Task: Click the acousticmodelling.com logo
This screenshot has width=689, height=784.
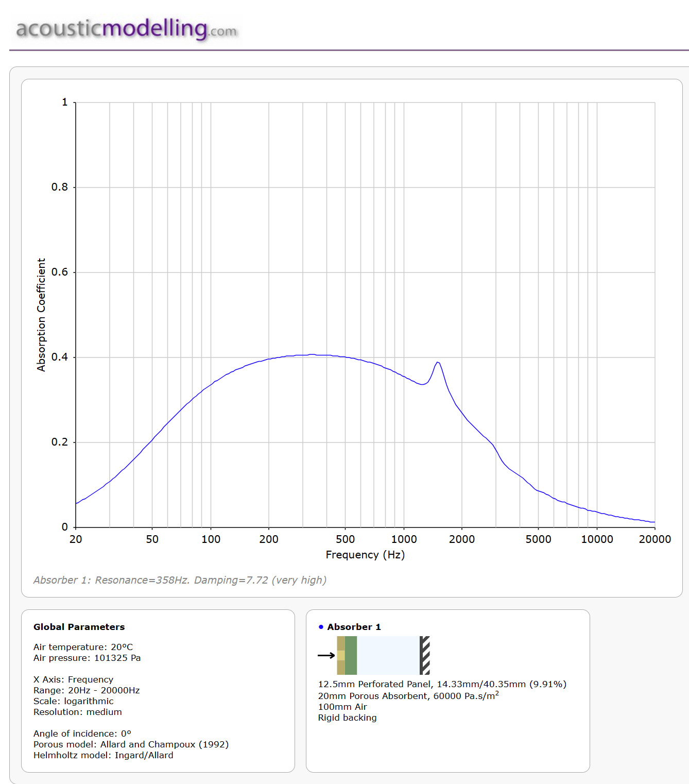Action: click(x=126, y=29)
